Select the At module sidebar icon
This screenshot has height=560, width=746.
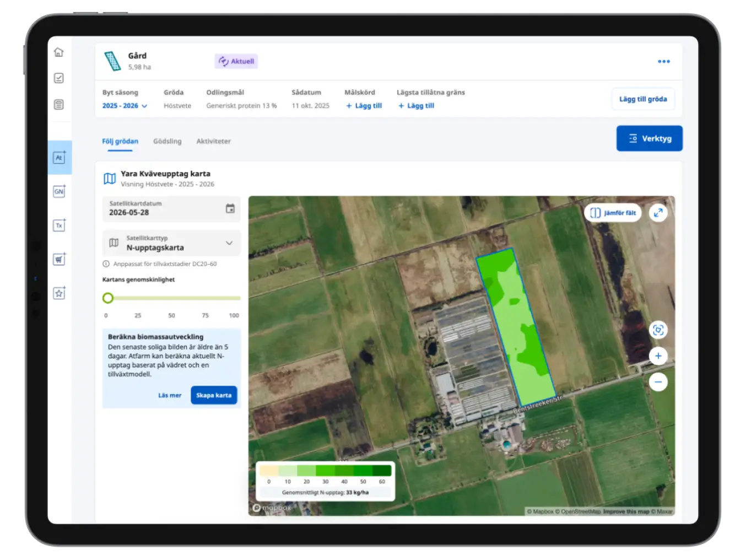point(59,158)
